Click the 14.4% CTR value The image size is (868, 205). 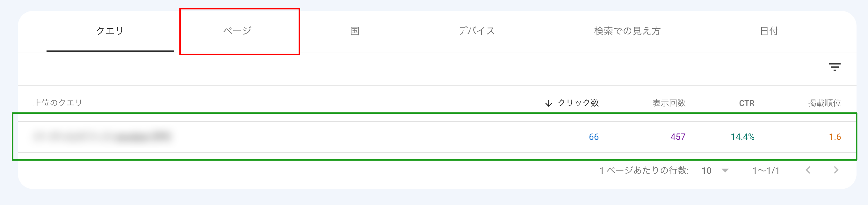coord(742,137)
